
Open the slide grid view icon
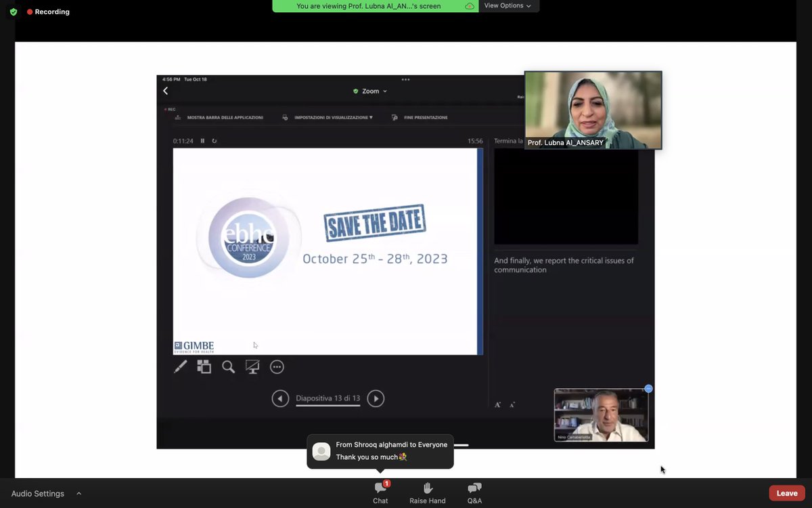pyautogui.click(x=204, y=367)
